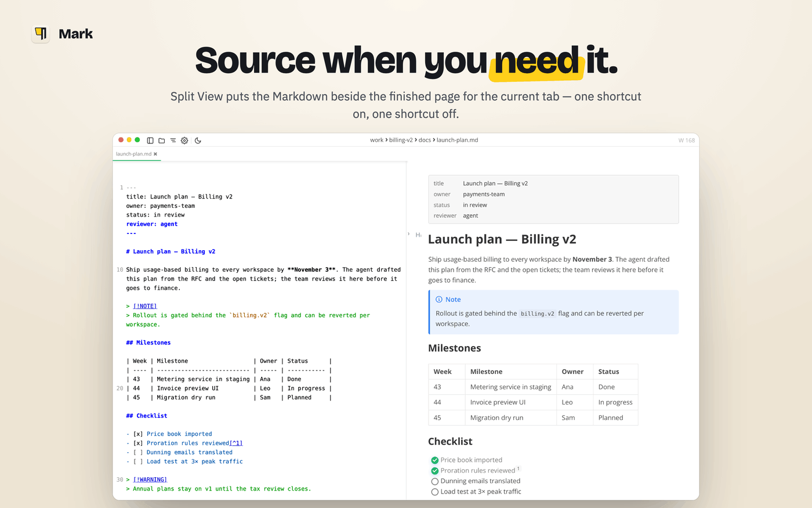This screenshot has width=812, height=508.
Task: Click '## Checklist' heading in source
Action: (147, 416)
